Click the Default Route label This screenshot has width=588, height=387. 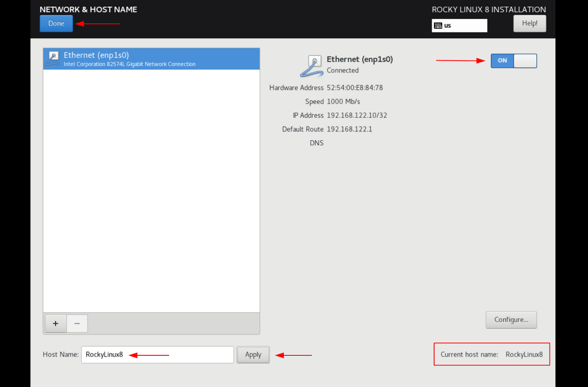(x=303, y=129)
